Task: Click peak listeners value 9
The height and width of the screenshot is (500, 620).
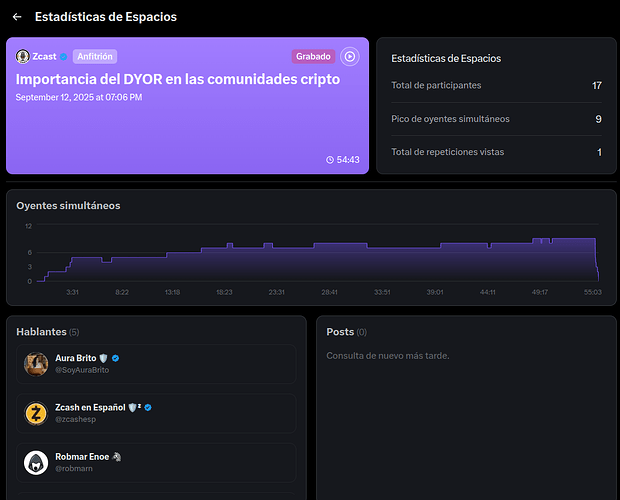Action: click(x=598, y=119)
